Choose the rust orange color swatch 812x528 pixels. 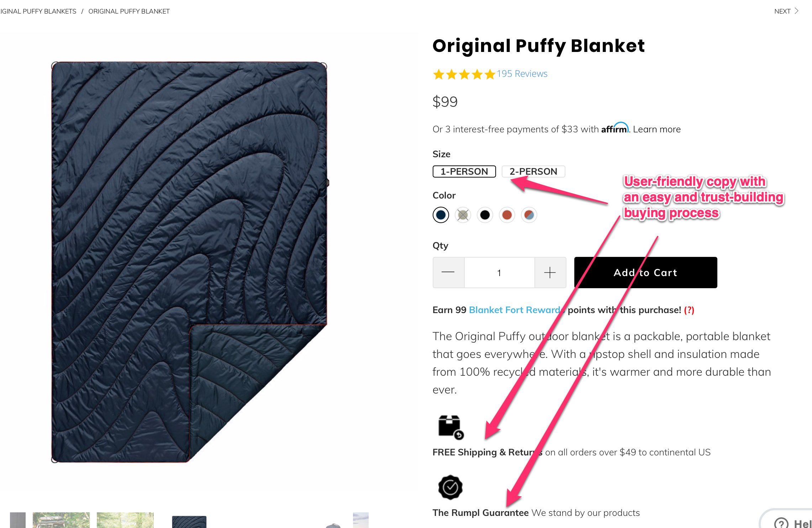507,215
